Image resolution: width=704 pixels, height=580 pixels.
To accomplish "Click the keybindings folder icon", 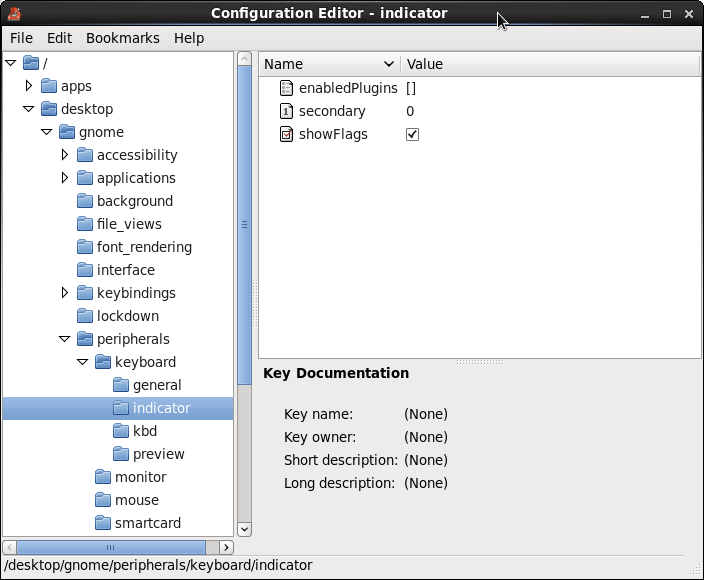I will click(85, 293).
